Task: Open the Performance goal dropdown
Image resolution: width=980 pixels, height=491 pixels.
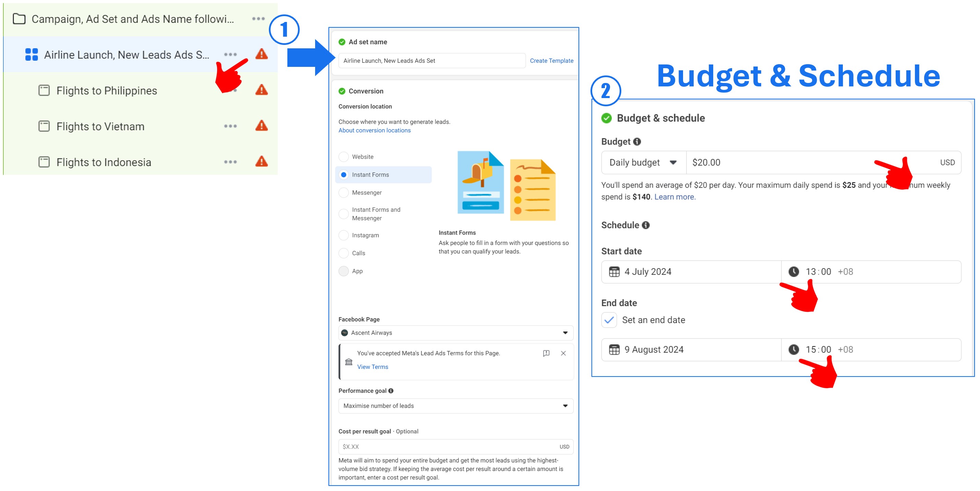Action: click(455, 406)
